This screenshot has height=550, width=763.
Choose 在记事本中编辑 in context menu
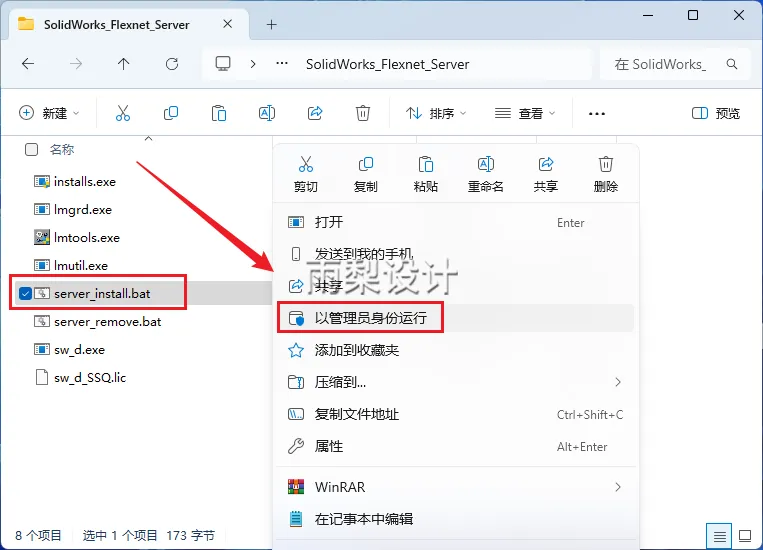(x=456, y=519)
